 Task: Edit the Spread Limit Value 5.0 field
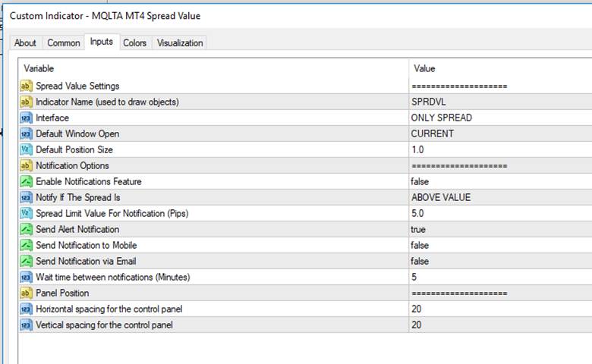point(418,213)
